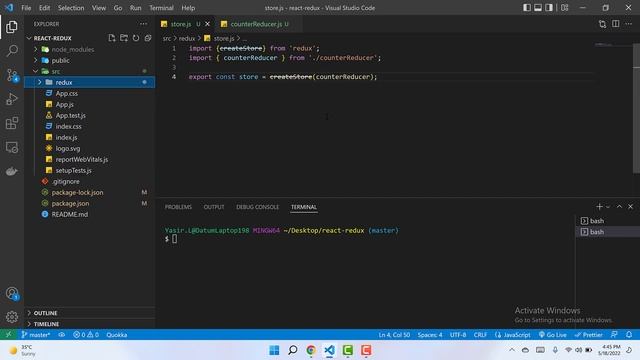Collapse the REACT-REDUX root section
The height and width of the screenshot is (360, 640).
(29, 38)
